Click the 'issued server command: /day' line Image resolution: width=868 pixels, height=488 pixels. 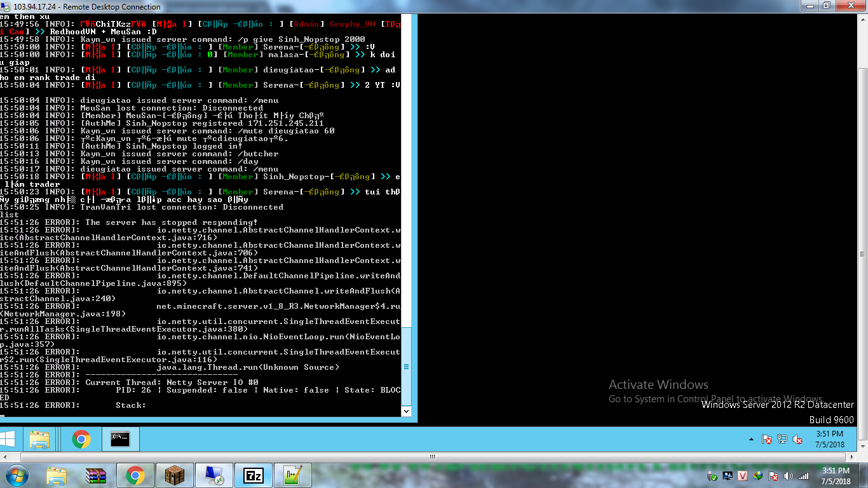pos(129,161)
